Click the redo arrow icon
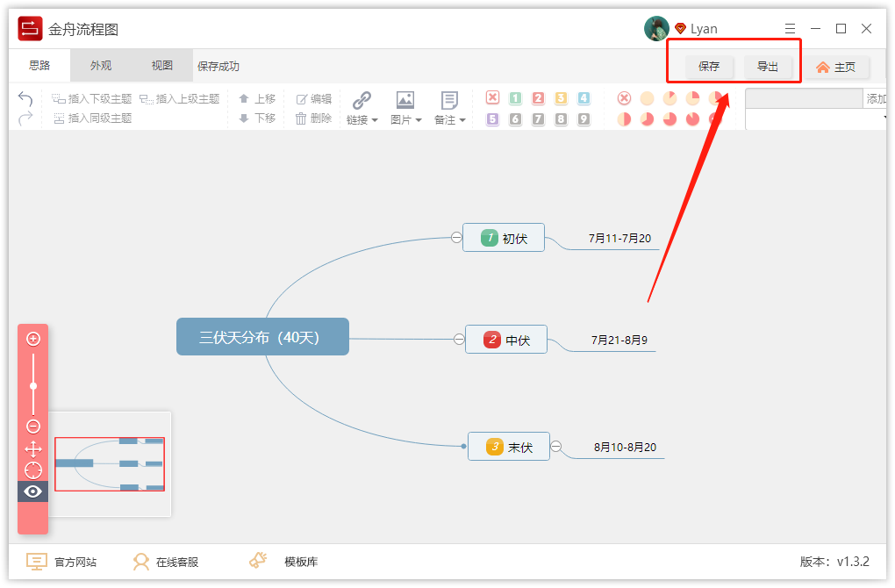This screenshot has height=588, width=895. pyautogui.click(x=25, y=118)
